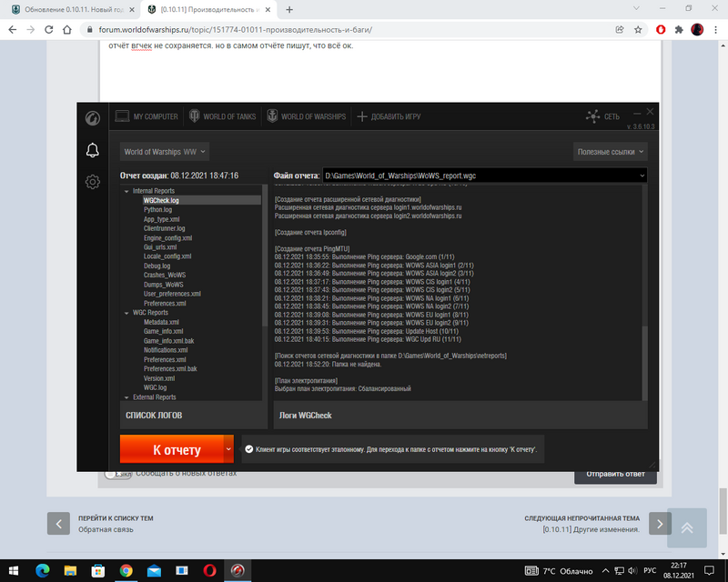Select Gui_urls.xml in the log list
Viewport: 728px width, 582px height.
click(160, 247)
